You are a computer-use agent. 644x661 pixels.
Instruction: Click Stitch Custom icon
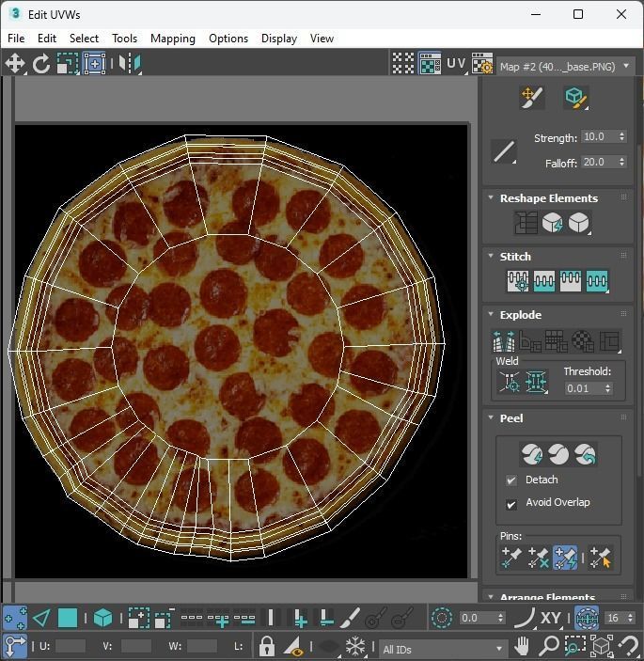pyautogui.click(x=597, y=281)
